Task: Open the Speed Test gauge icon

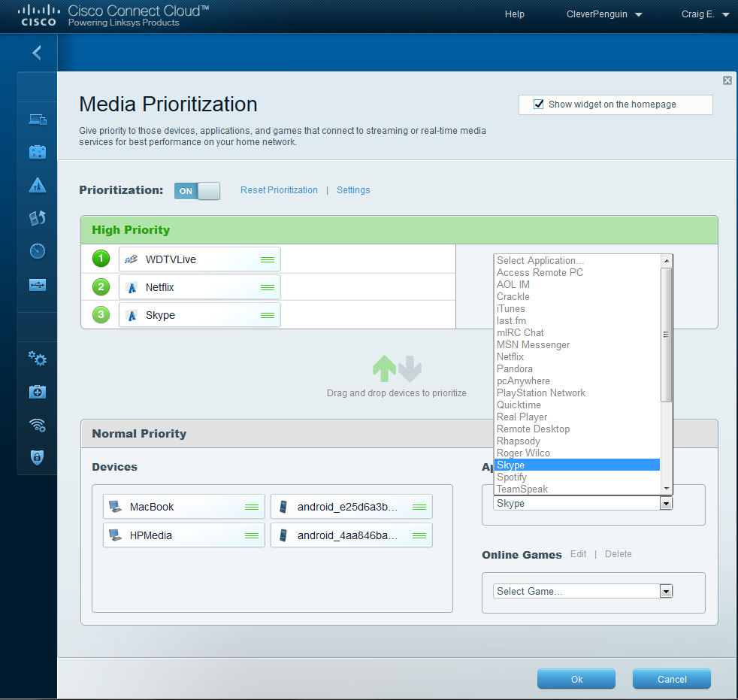Action: click(37, 251)
